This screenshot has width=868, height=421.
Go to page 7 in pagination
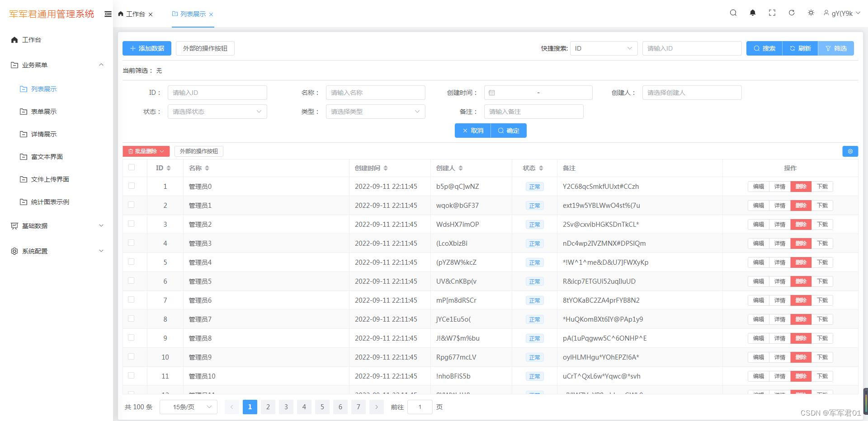coord(359,407)
